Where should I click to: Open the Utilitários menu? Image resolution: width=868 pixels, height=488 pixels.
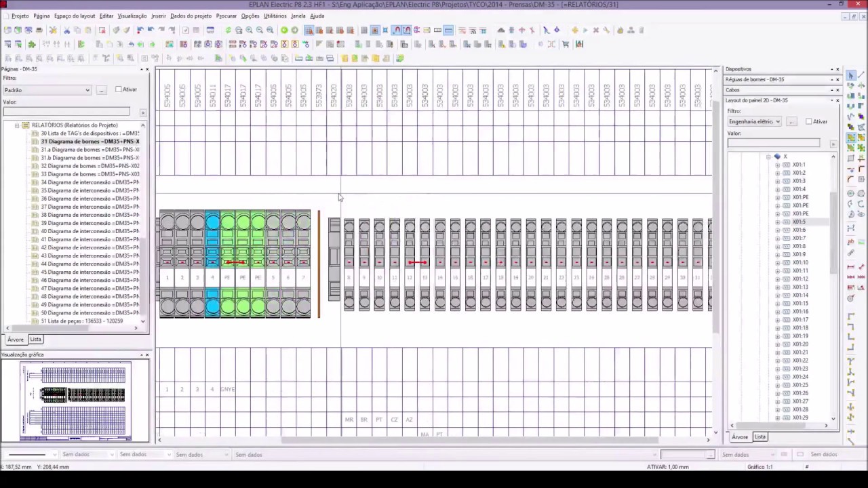(x=275, y=16)
